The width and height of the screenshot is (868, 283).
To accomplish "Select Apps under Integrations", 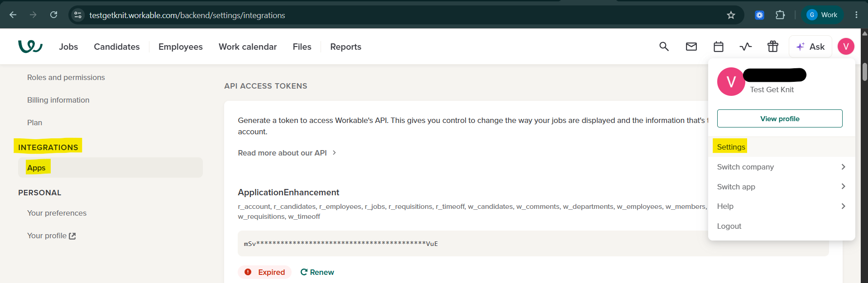I will pos(110,168).
